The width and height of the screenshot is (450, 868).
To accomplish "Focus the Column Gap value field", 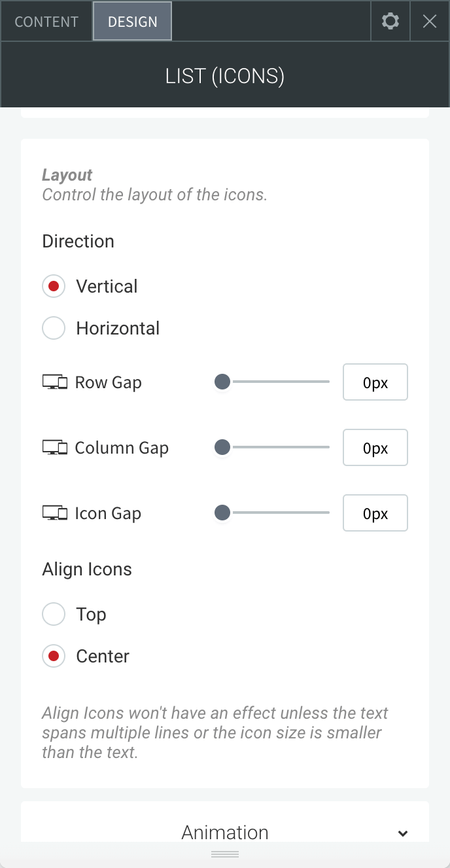I will pos(375,448).
